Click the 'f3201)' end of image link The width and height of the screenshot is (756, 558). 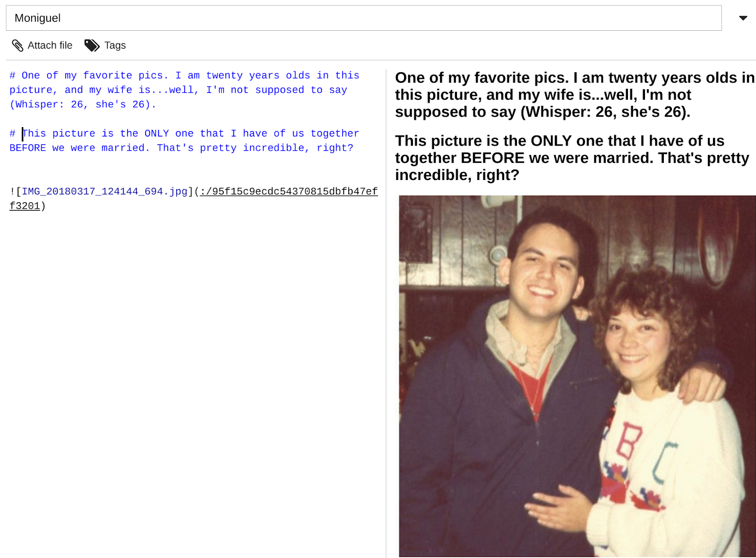point(27,206)
